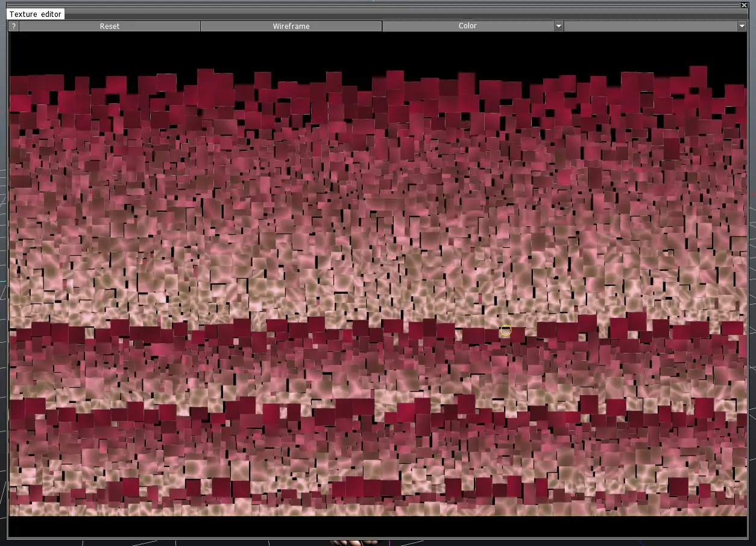Open the blank dropdown beside Color

pyautogui.click(x=655, y=26)
